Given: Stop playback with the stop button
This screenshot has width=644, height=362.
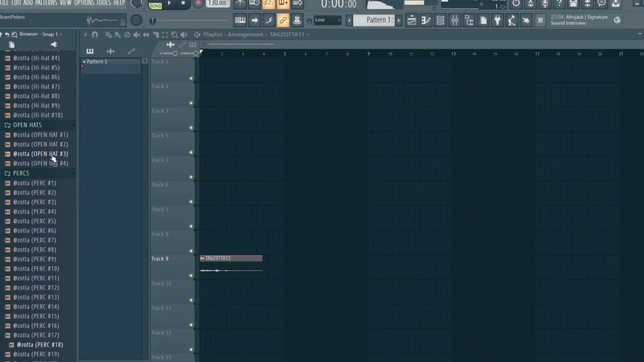Looking at the screenshot, I should point(183,4).
